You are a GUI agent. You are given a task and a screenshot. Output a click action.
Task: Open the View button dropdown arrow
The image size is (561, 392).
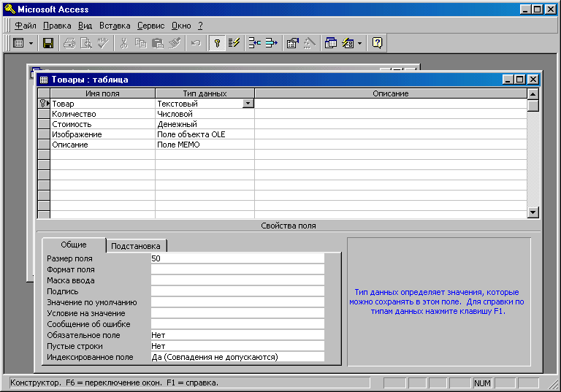31,43
